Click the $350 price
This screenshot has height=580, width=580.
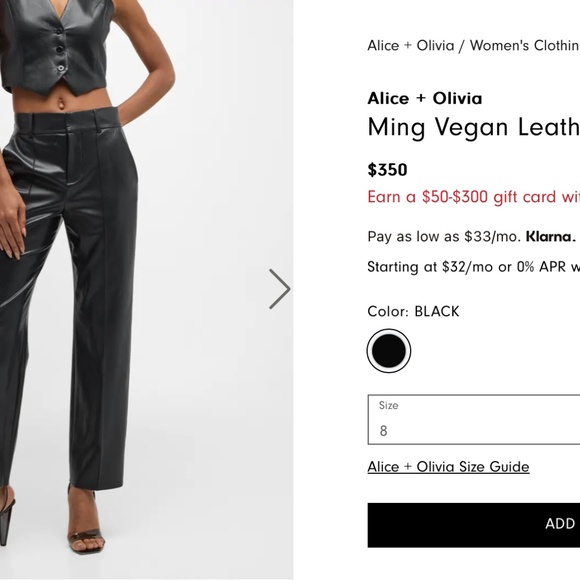387,170
